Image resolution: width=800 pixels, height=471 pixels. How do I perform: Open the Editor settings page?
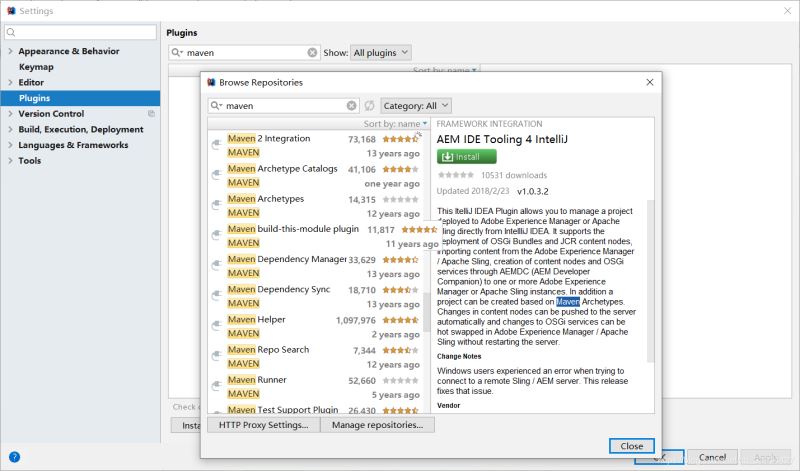[31, 82]
